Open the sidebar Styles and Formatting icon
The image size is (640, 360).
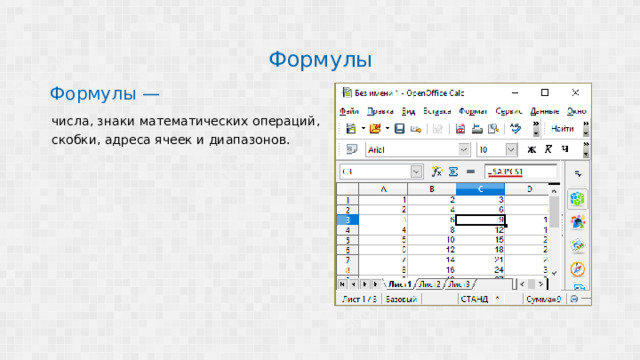click(578, 222)
